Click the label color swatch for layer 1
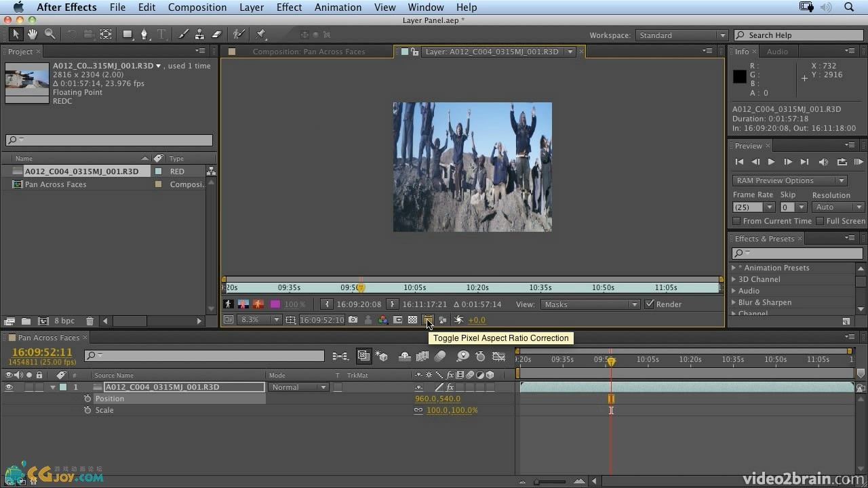Image resolution: width=868 pixels, height=488 pixels. (63, 387)
